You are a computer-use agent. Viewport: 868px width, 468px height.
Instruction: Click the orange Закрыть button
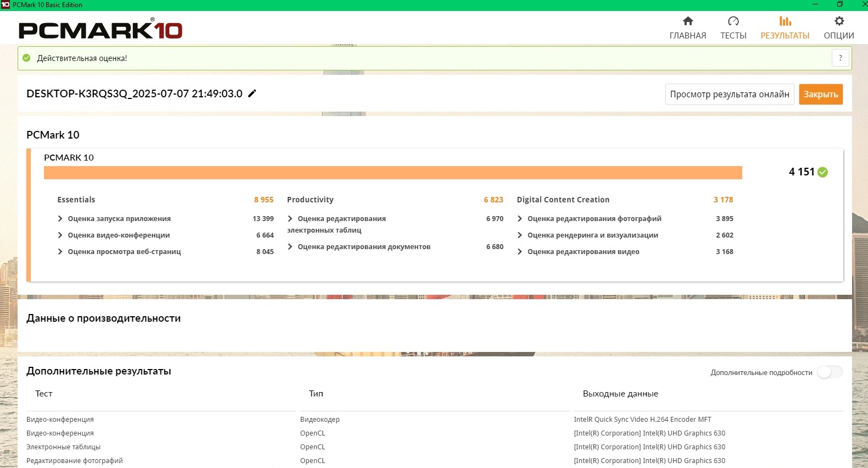821,94
